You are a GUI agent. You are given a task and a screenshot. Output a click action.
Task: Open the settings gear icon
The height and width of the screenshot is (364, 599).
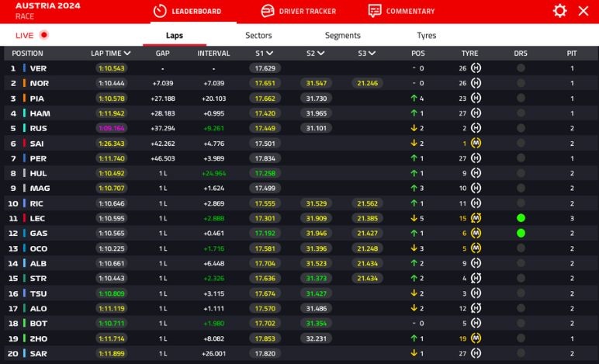[x=559, y=11]
